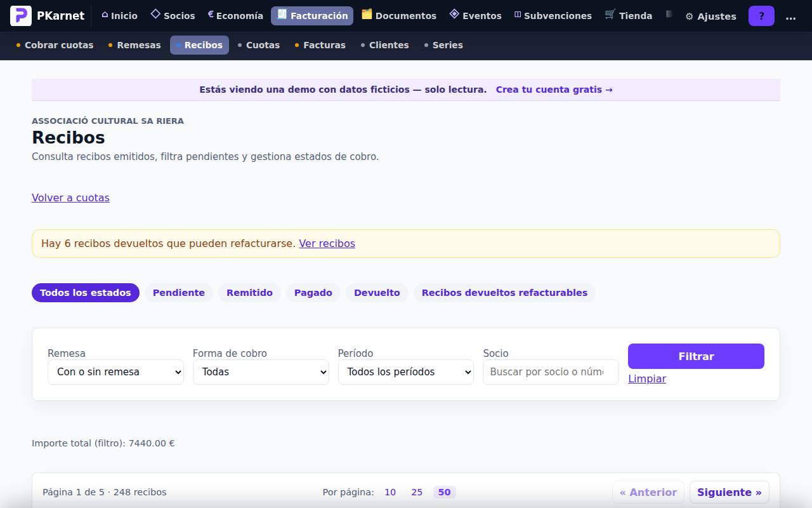Filter receipts by Devuelto status

click(x=377, y=293)
